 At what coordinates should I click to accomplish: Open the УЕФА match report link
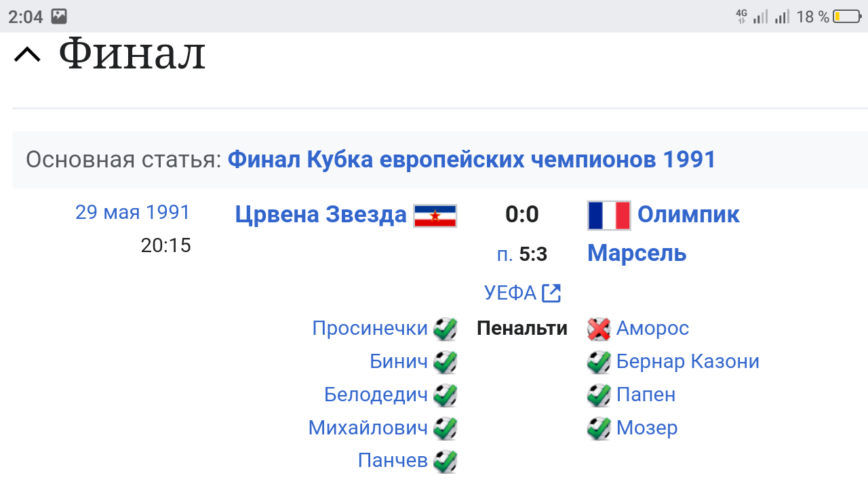(510, 293)
